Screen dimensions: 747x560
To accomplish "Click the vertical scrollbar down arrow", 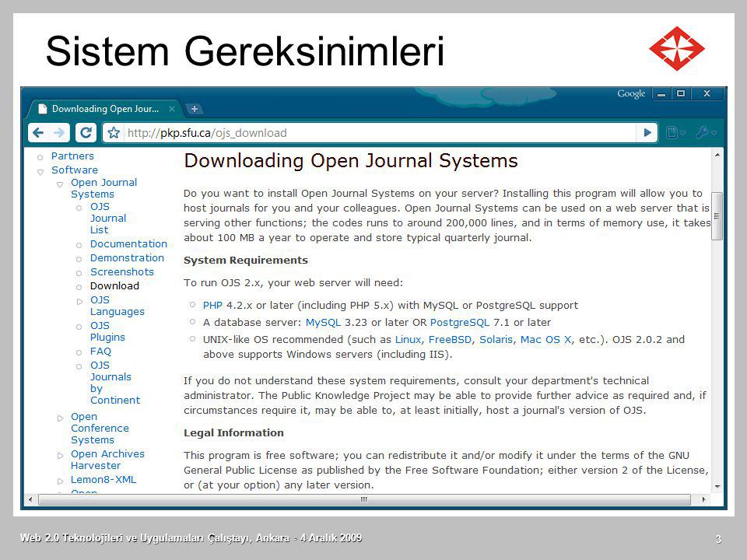I will [717, 487].
